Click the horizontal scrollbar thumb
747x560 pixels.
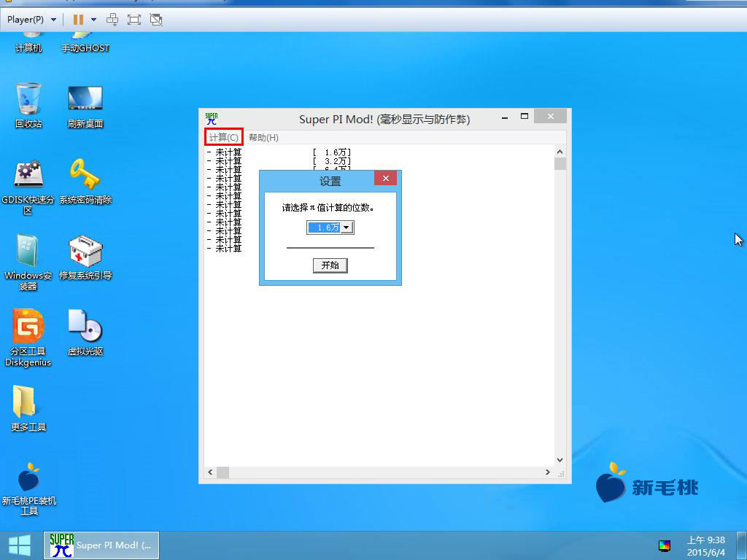222,472
